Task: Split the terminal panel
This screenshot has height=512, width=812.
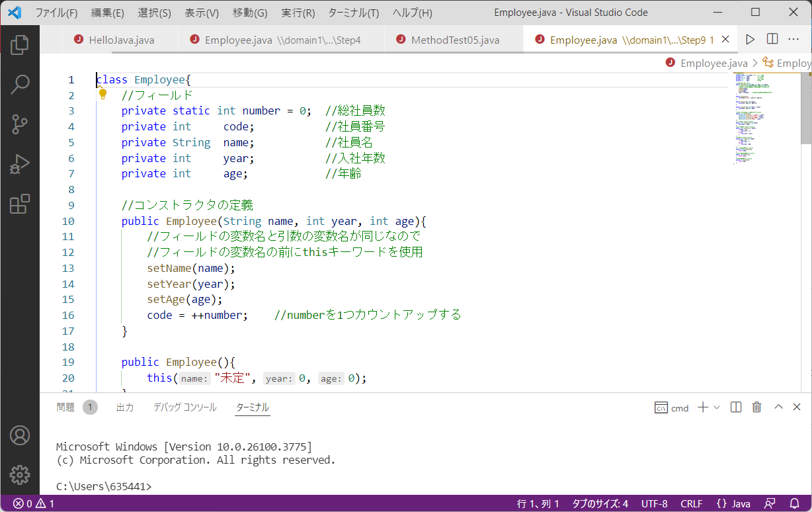Action: click(736, 407)
